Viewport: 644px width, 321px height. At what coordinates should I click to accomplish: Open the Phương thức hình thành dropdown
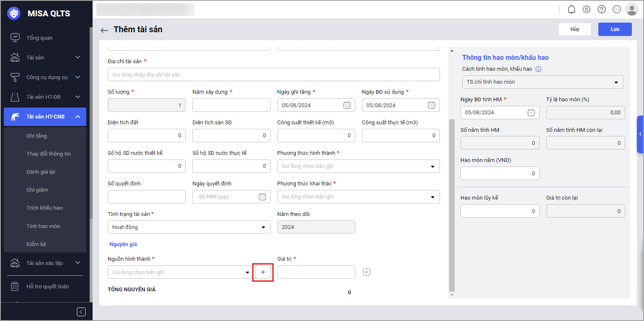358,166
